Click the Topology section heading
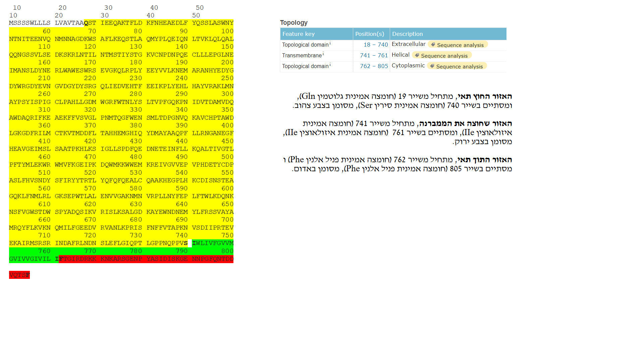The height and width of the screenshot is (362, 644). 293,22
